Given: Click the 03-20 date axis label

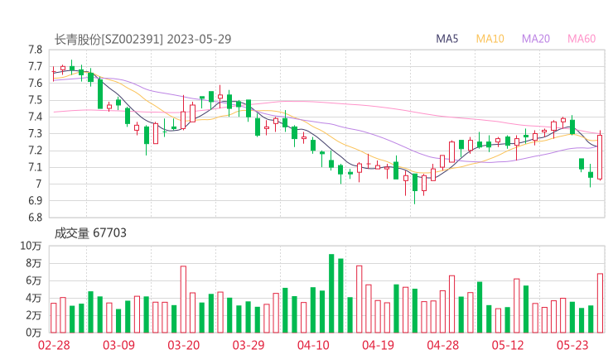Looking at the screenshot, I should pyautogui.click(x=184, y=345).
